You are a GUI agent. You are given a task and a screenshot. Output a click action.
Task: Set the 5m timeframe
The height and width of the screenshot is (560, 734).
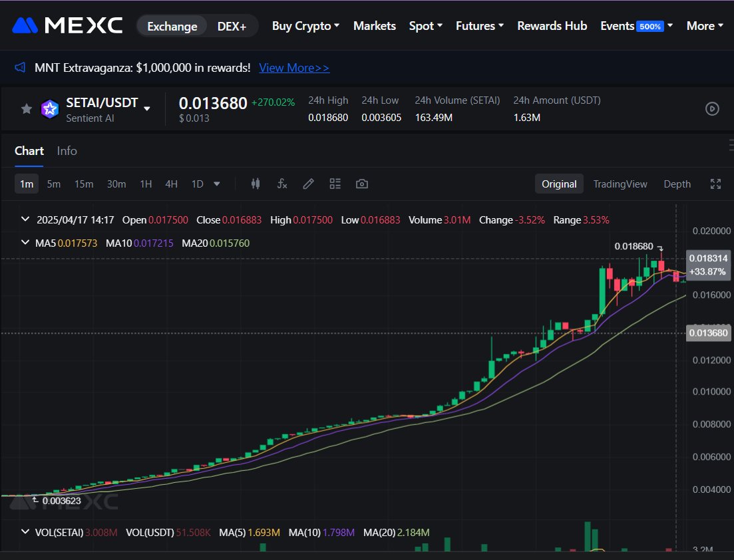click(x=54, y=184)
